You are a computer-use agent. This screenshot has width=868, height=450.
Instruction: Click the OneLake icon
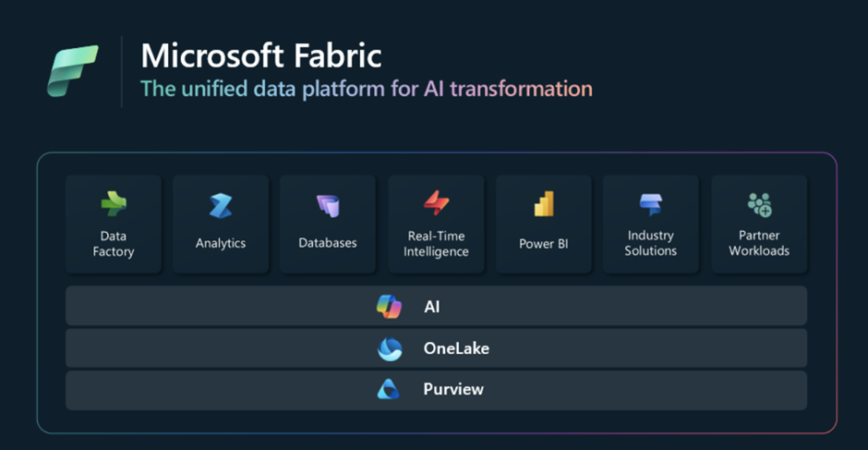click(389, 349)
